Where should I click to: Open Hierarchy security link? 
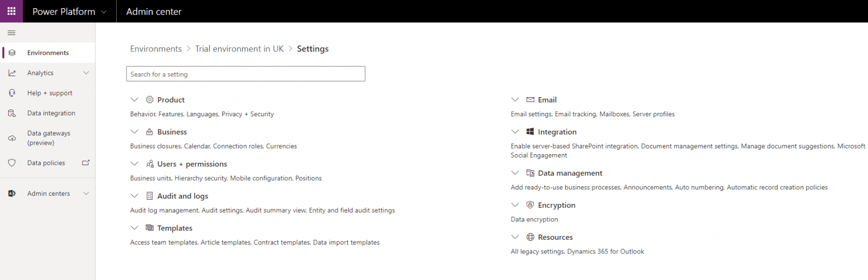(x=201, y=178)
